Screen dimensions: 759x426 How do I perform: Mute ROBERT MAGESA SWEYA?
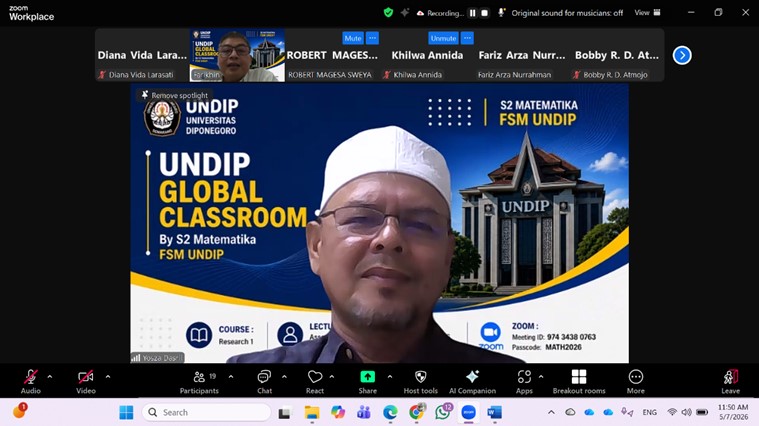click(353, 38)
